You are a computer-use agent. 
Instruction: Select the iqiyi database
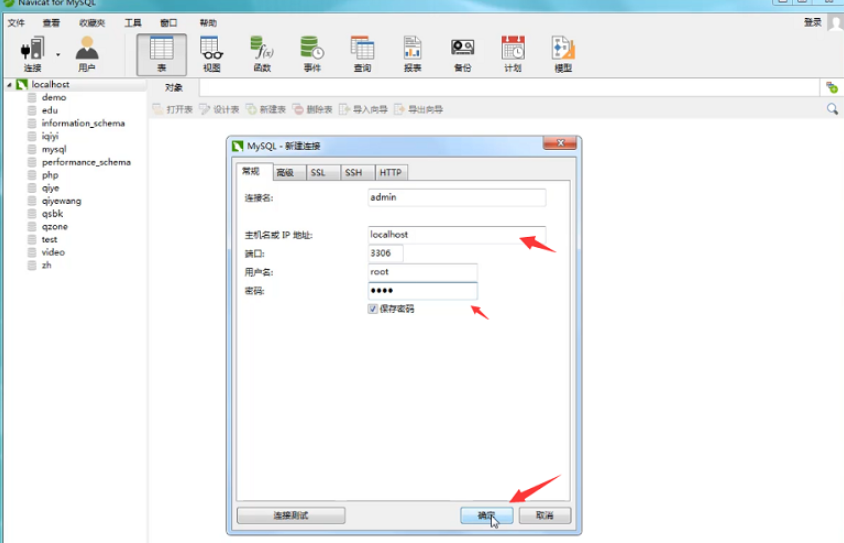pyautogui.click(x=50, y=136)
